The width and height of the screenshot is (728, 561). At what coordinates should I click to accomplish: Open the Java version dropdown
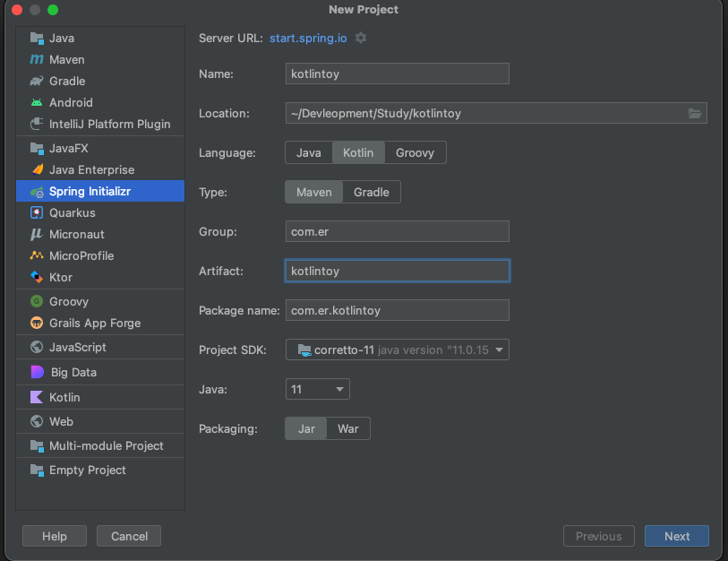point(318,389)
